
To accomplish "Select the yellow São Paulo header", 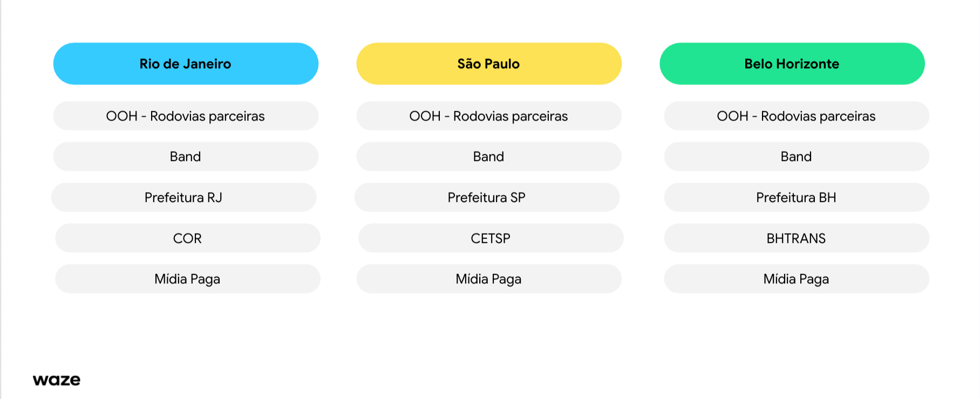I will (489, 64).
